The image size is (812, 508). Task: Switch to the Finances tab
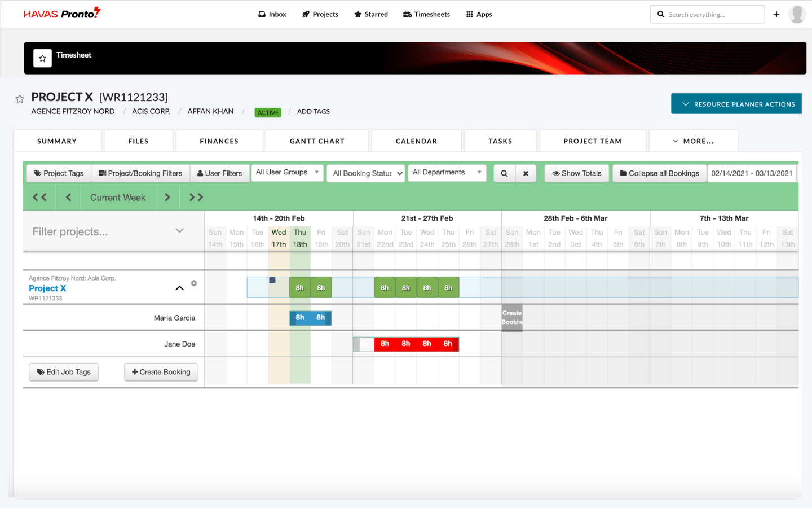(219, 141)
